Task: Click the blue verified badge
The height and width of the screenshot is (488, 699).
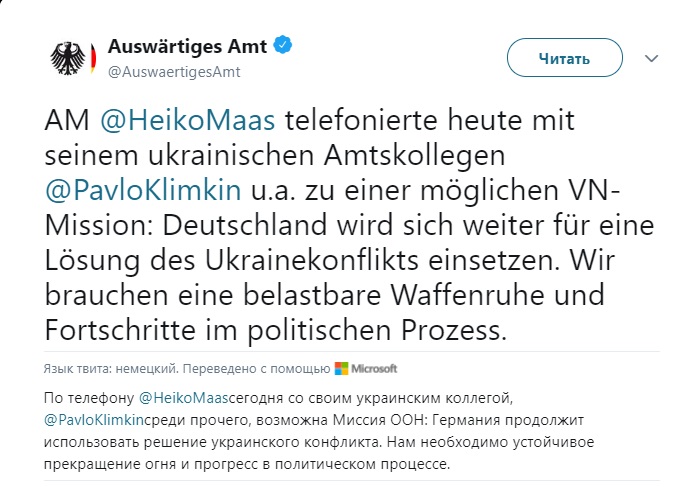Action: pyautogui.click(x=283, y=47)
